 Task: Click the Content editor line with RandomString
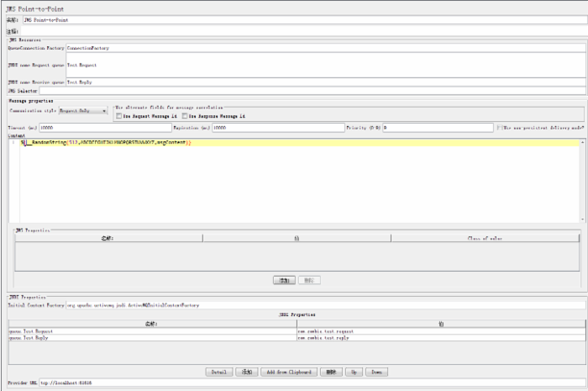109,143
